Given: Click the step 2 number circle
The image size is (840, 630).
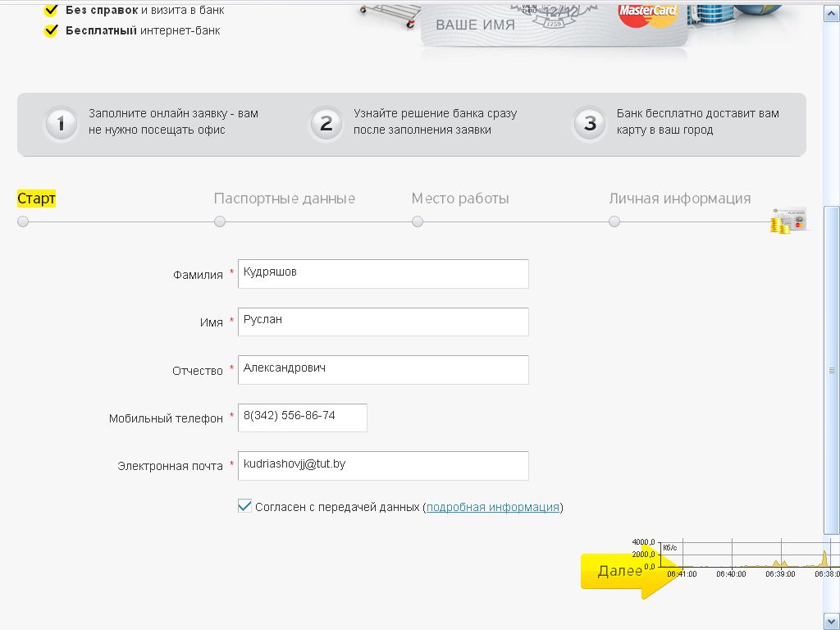Looking at the screenshot, I should 326,125.
